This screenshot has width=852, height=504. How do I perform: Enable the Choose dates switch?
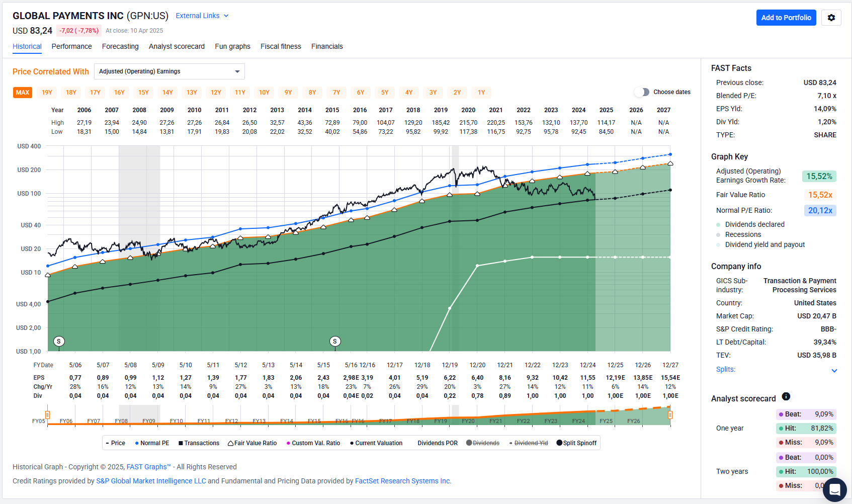[641, 92]
